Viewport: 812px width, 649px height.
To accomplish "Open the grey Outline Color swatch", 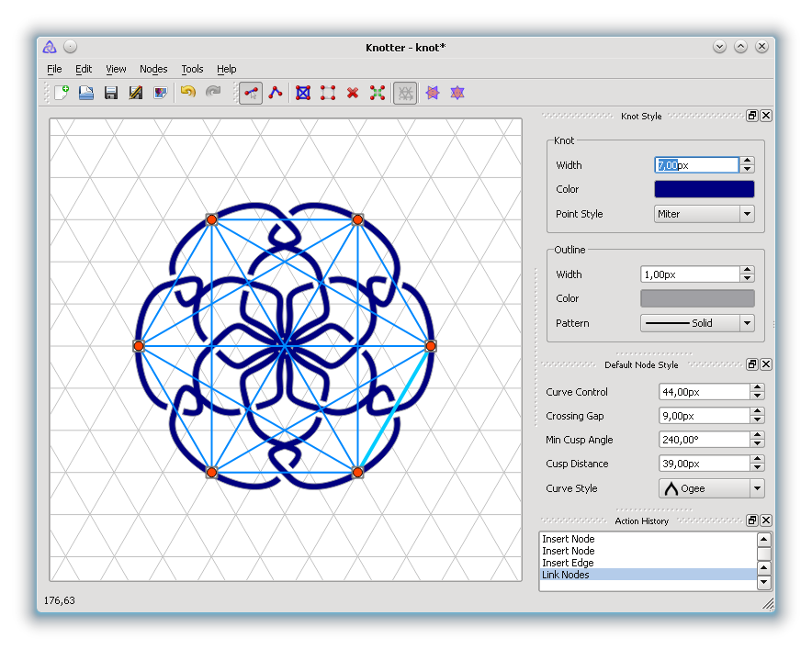I will point(697,298).
